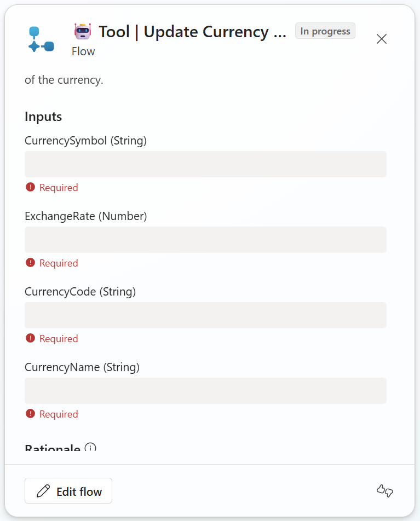Click the error icon under CurrencyName field
Screen dimensions: 420x521
31,414
